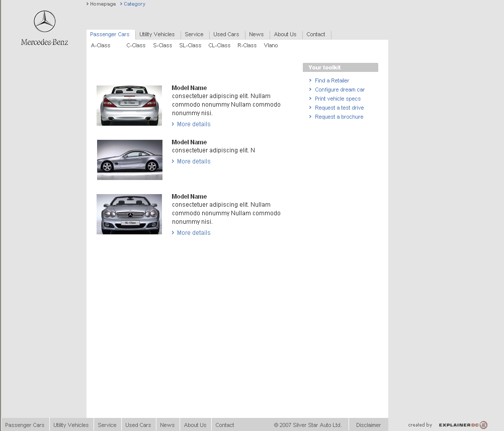This screenshot has width=504, height=431.
Task: Click the ExplainerDC logo in footer
Action: (463, 425)
